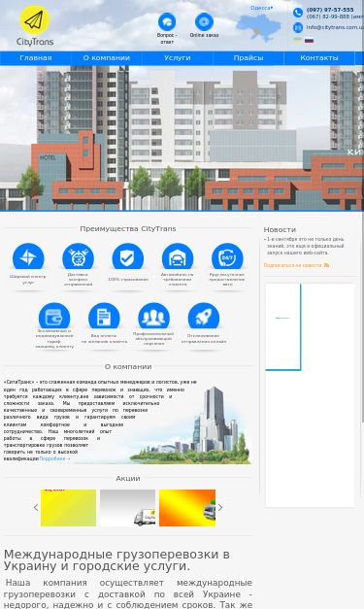
Task: Open the Вопрос-ответ chat icon
Action: pos(167,21)
